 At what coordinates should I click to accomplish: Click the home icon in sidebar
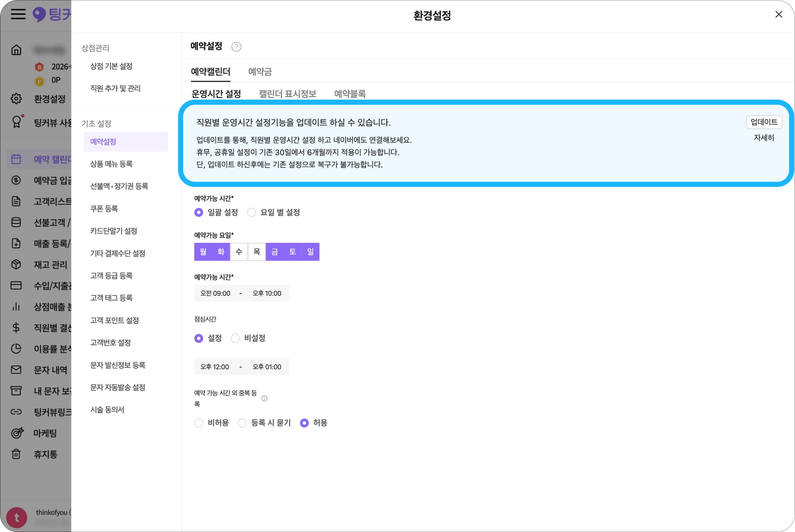(16, 50)
